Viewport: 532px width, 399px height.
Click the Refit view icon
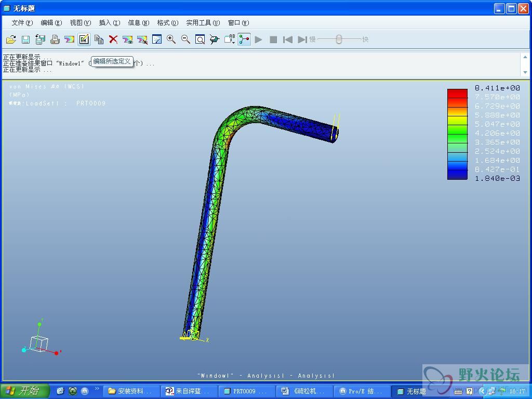coord(200,39)
